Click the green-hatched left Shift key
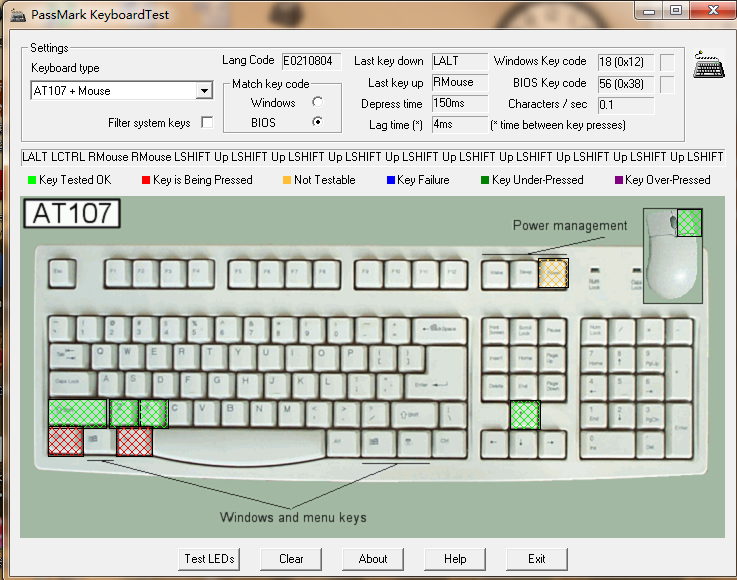The height and width of the screenshot is (580, 737). coord(78,413)
